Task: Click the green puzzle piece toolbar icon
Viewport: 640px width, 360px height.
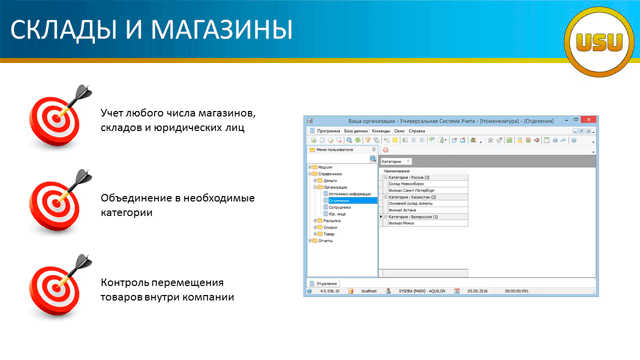Action: click(358, 140)
